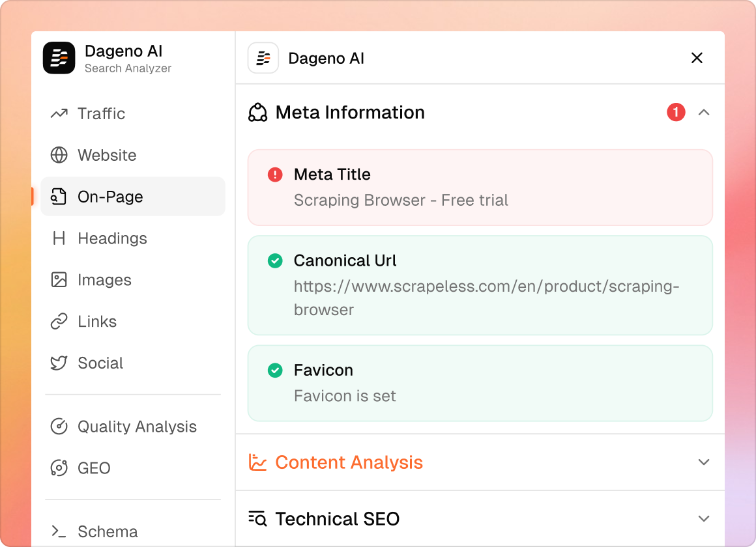The image size is (756, 547).
Task: Click the red issue count badge
Action: (x=676, y=113)
